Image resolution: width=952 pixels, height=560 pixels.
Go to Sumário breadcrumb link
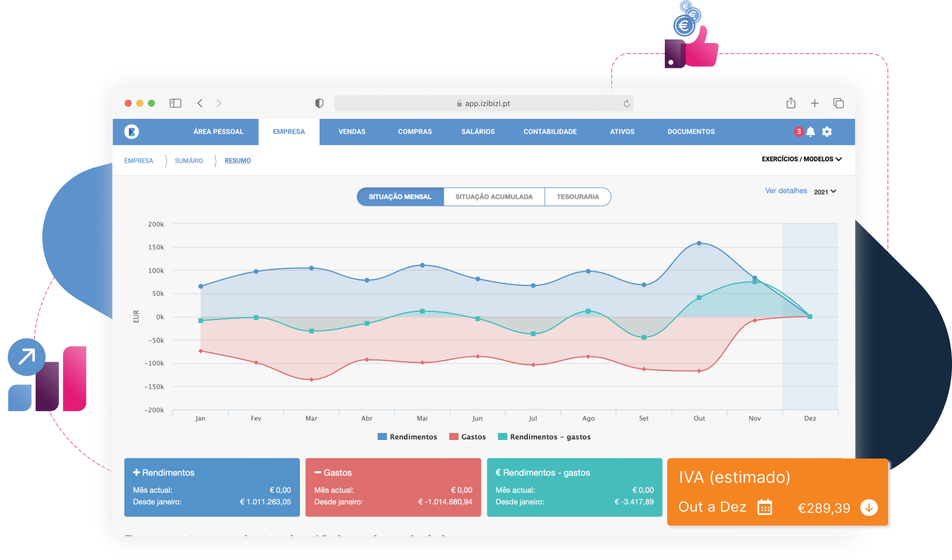189,161
